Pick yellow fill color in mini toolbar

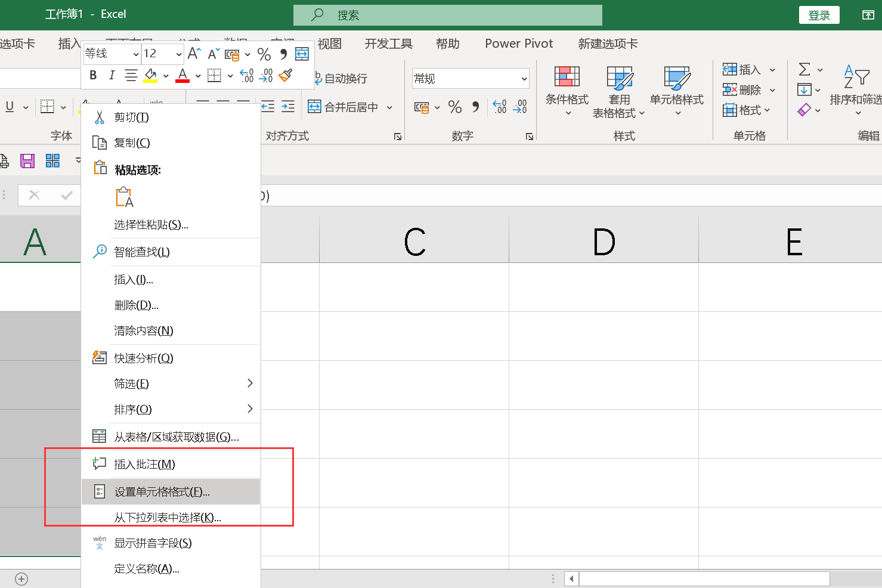(x=150, y=76)
